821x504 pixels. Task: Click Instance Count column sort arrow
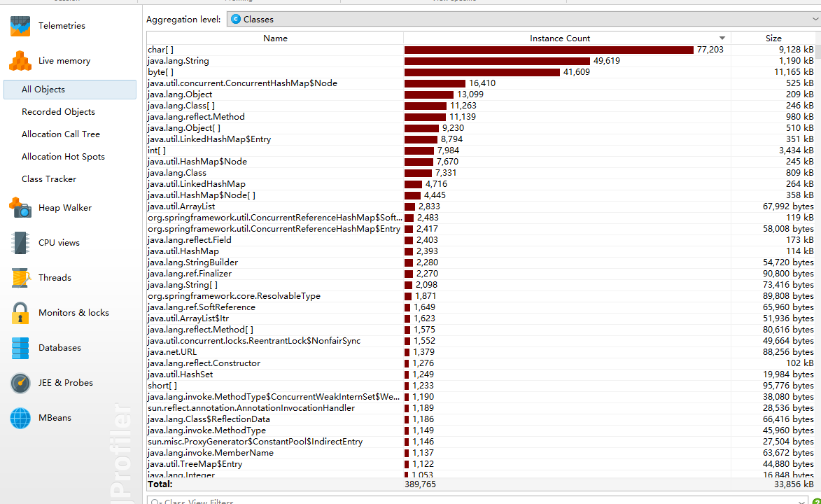pos(722,38)
